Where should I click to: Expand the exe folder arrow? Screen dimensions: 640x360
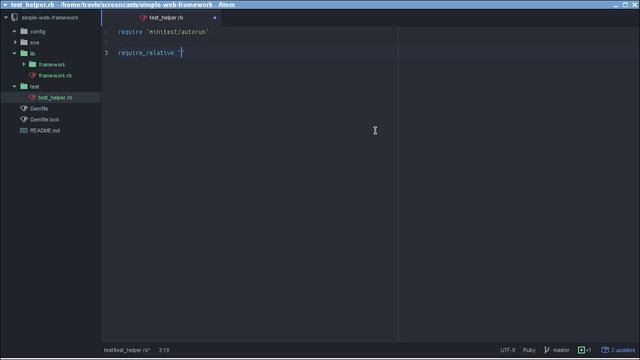pyautogui.click(x=15, y=42)
